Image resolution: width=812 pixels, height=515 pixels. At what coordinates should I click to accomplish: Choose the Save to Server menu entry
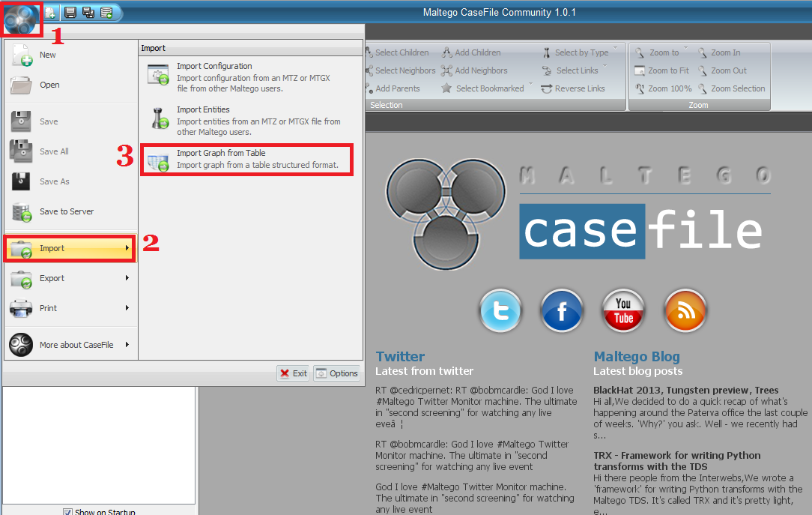point(70,212)
